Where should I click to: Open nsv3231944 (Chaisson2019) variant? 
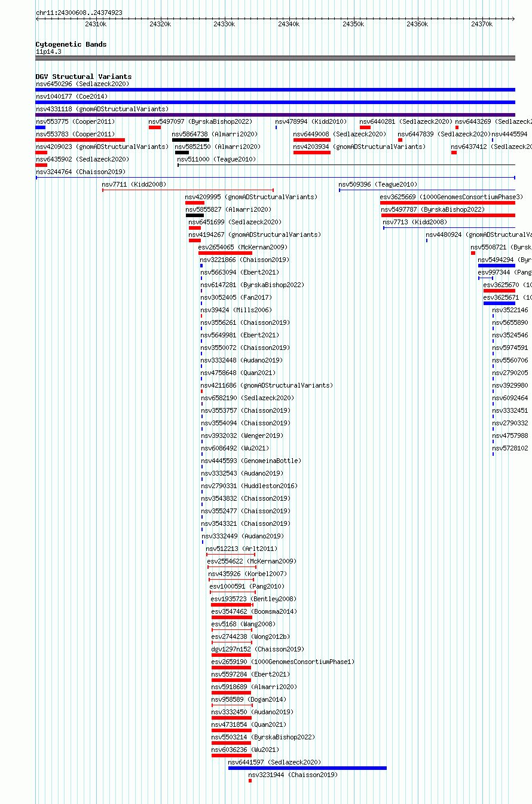click(x=293, y=775)
